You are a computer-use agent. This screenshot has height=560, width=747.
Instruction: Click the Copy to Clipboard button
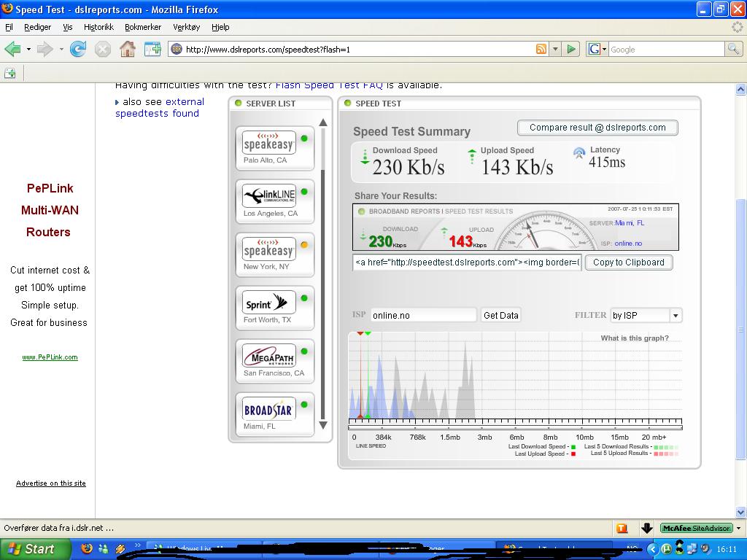pyautogui.click(x=628, y=262)
